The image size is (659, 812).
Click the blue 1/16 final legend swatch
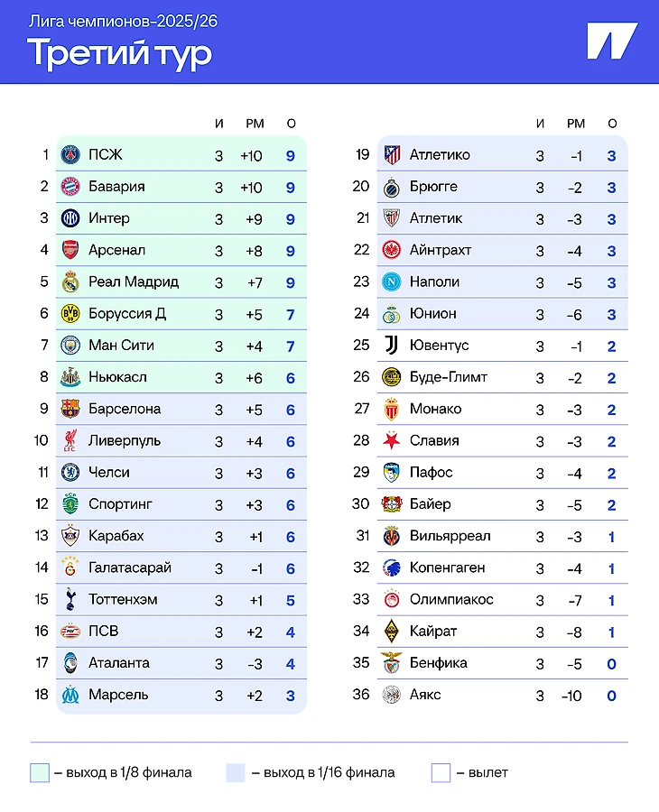pyautogui.click(x=236, y=772)
